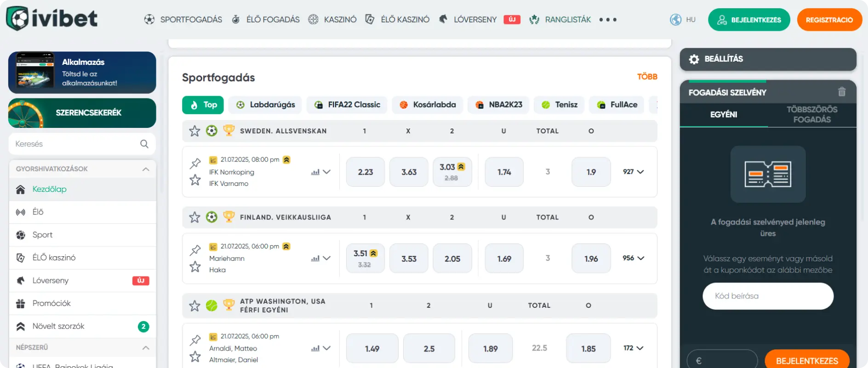Open the Élő live section via signal icon

[19, 212]
